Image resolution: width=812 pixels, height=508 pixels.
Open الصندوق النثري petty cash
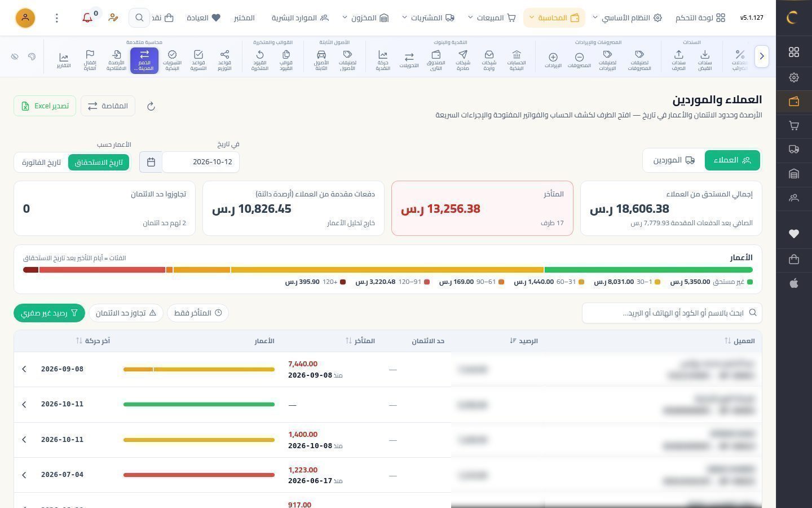436,60
